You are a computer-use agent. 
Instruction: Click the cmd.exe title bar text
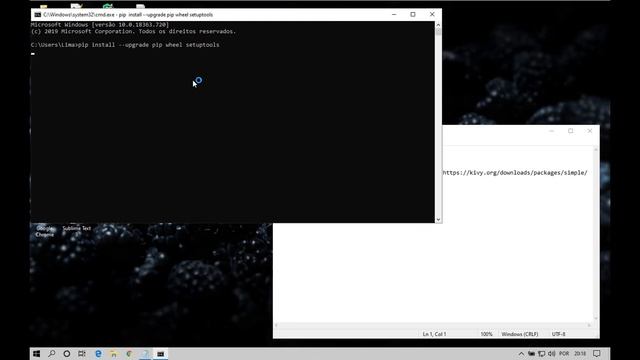click(128, 15)
